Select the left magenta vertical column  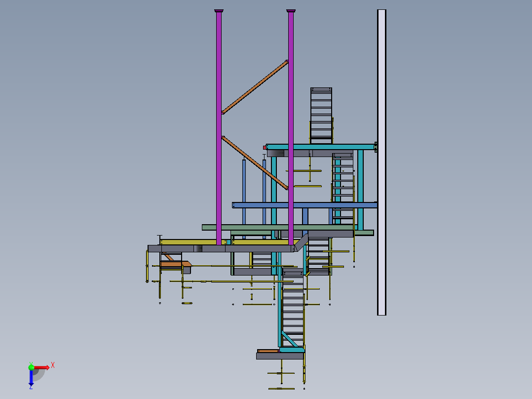[x=219, y=127]
